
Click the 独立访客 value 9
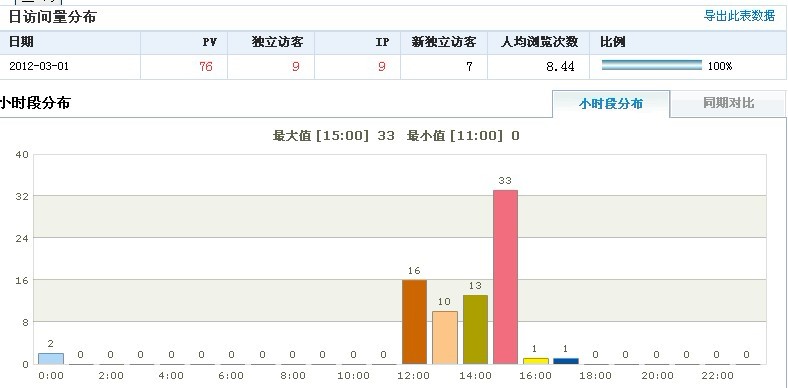(x=296, y=66)
